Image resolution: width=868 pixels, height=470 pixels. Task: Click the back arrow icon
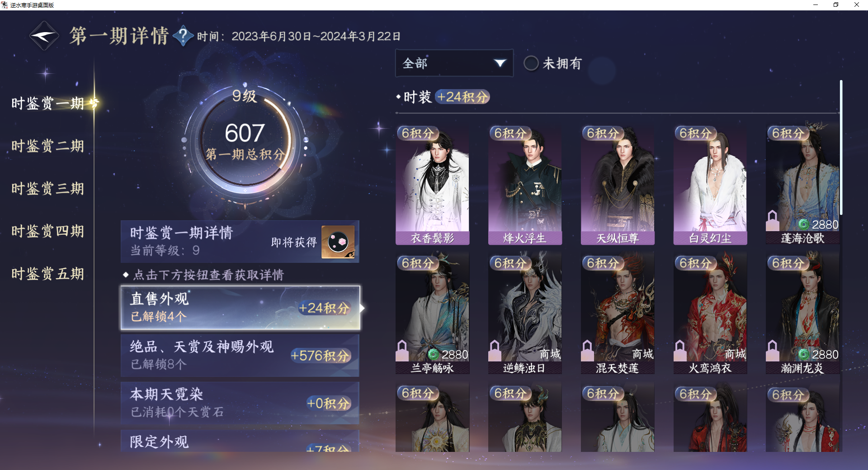coord(44,36)
